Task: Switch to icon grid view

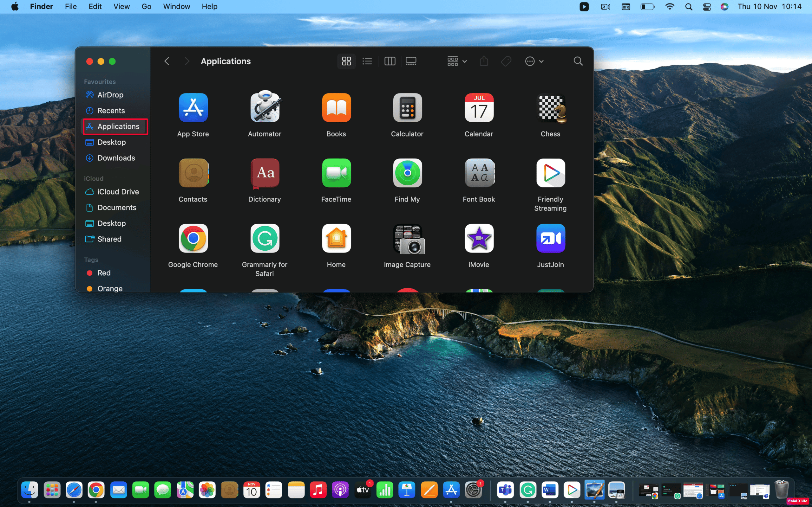Action: point(345,61)
